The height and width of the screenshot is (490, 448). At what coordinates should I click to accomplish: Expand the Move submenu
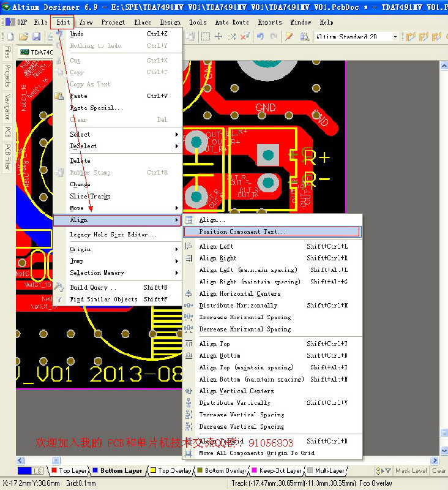tap(118, 208)
